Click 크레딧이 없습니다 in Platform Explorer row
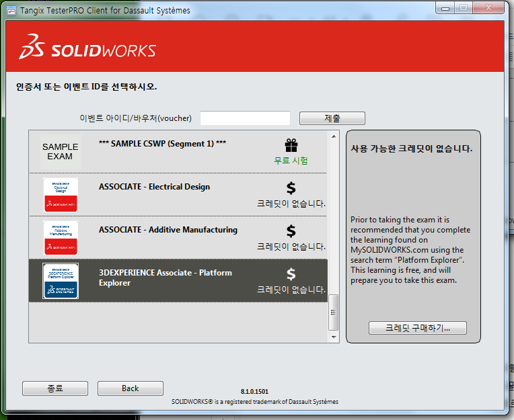514x420 pixels. point(291,290)
